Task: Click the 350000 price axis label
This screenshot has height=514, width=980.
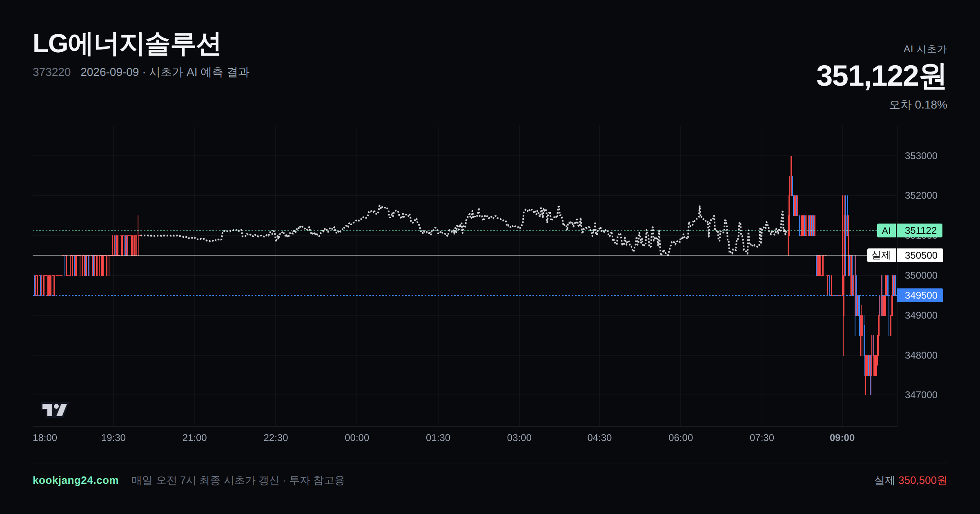Action: pyautogui.click(x=921, y=275)
